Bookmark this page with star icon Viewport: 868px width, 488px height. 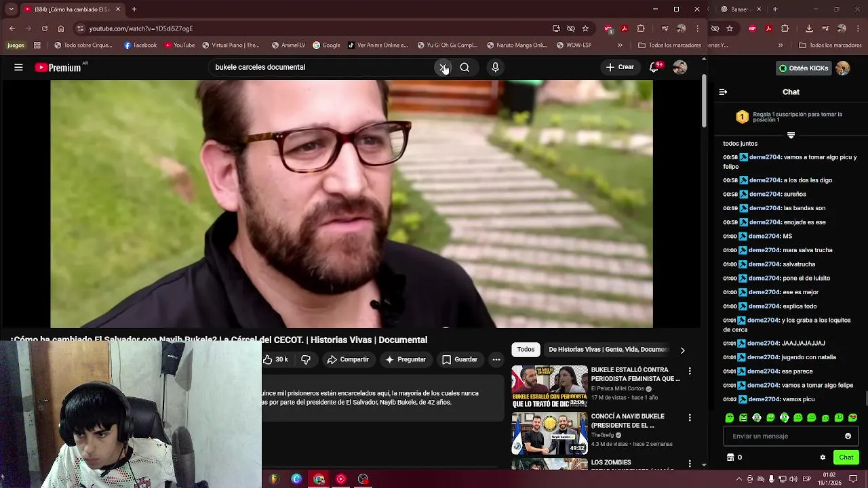(x=585, y=28)
